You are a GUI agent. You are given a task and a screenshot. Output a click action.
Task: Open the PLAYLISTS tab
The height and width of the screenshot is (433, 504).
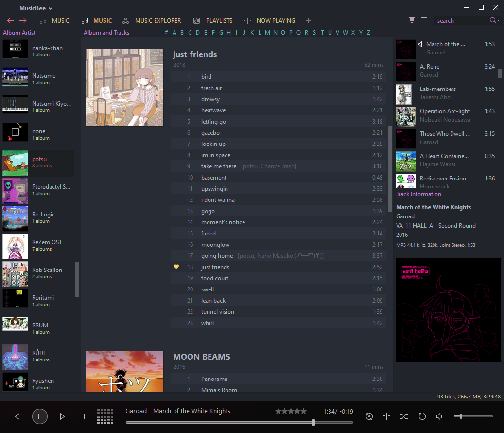(213, 20)
